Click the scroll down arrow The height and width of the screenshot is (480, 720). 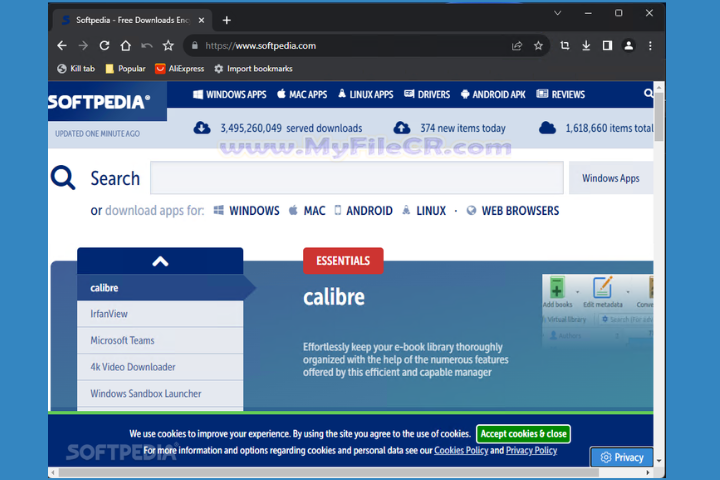659,461
